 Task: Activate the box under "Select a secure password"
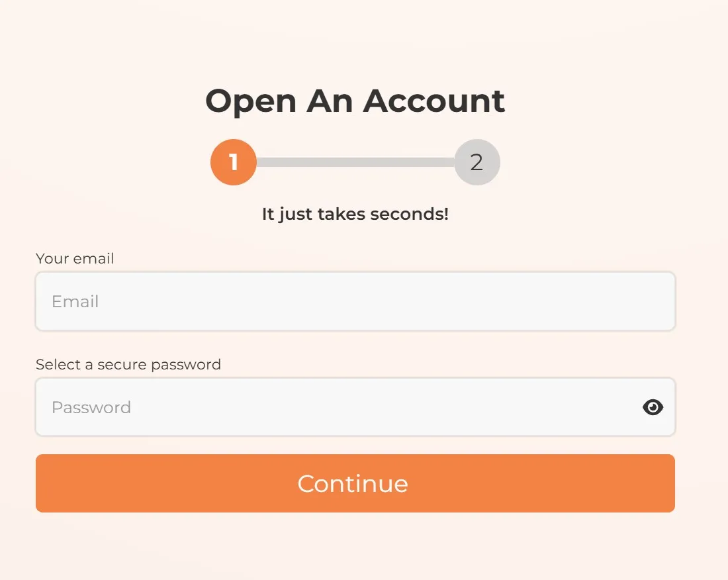pos(338,407)
